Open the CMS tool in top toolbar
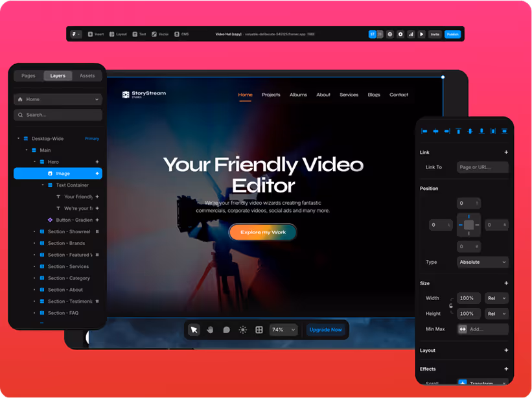Image resolution: width=532 pixels, height=398 pixels. [x=181, y=34]
